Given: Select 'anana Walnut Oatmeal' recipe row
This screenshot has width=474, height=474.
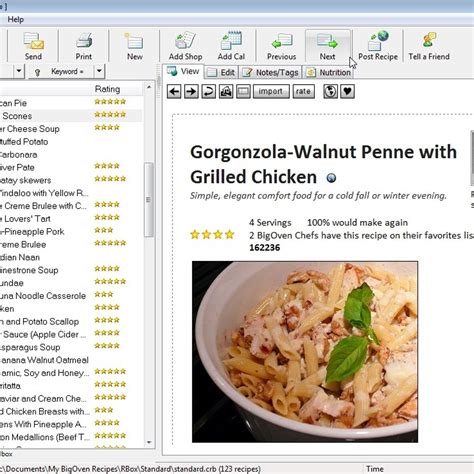Looking at the screenshot, I should 72,360.
